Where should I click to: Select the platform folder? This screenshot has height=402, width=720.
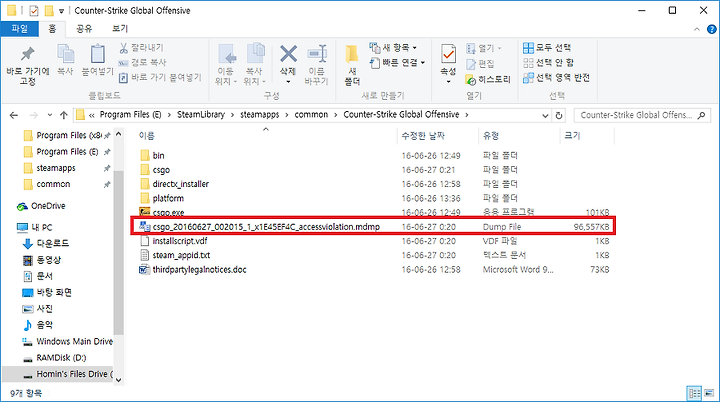point(168,198)
